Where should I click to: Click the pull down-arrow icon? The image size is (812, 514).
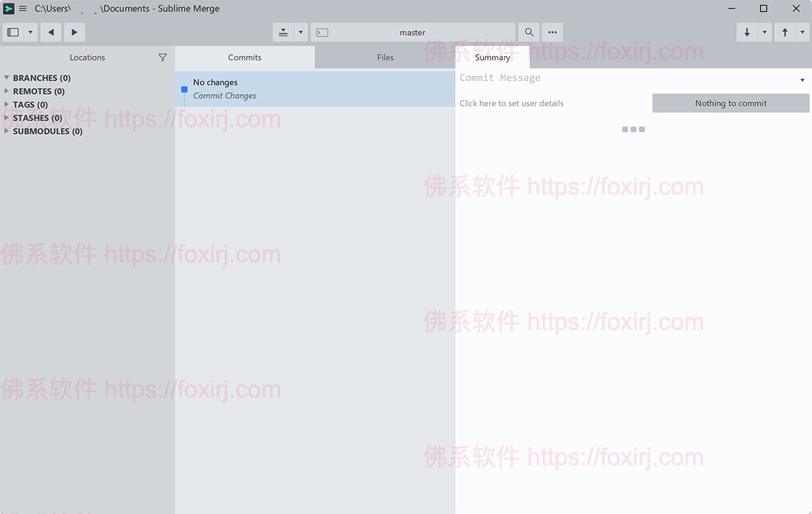coord(747,32)
